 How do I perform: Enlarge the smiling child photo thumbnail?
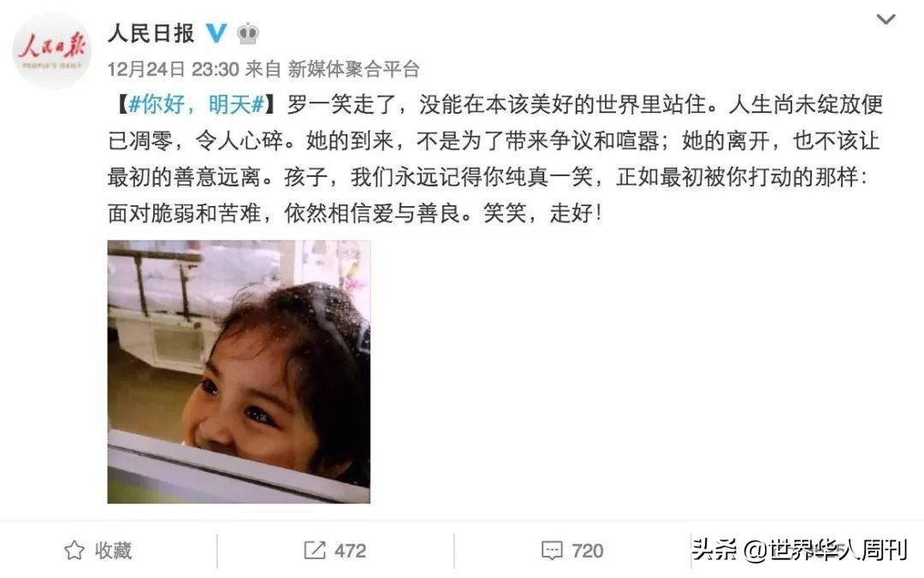coord(239,372)
